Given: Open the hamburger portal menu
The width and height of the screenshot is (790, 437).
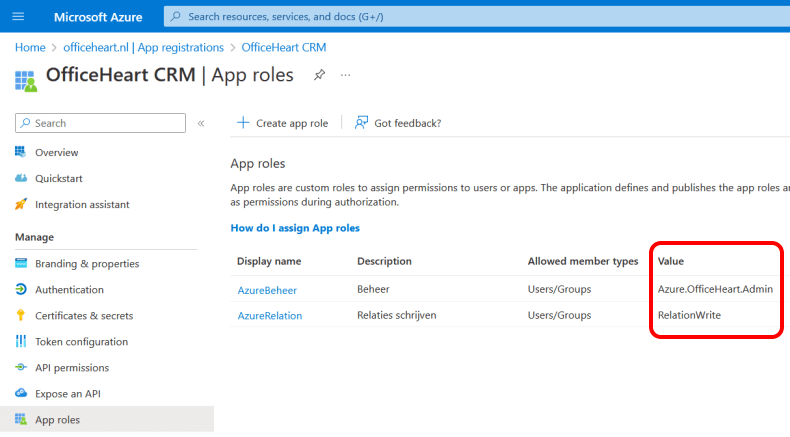Looking at the screenshot, I should [x=18, y=17].
